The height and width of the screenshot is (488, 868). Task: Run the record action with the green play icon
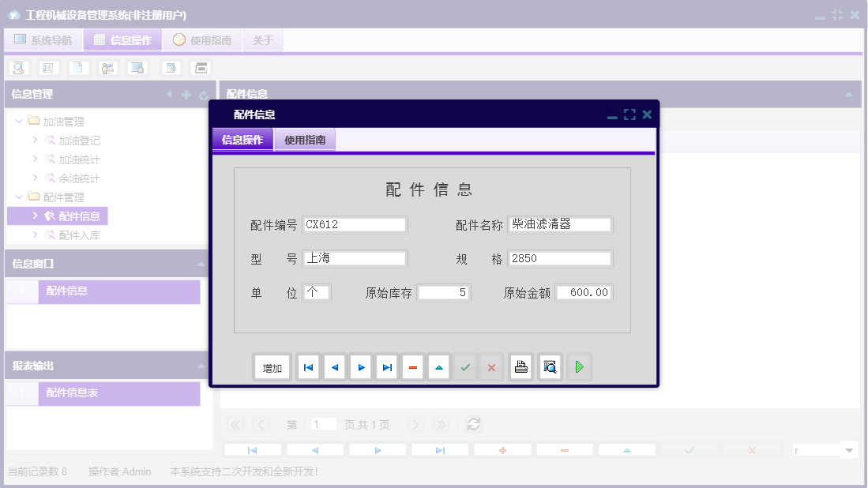[579, 366]
